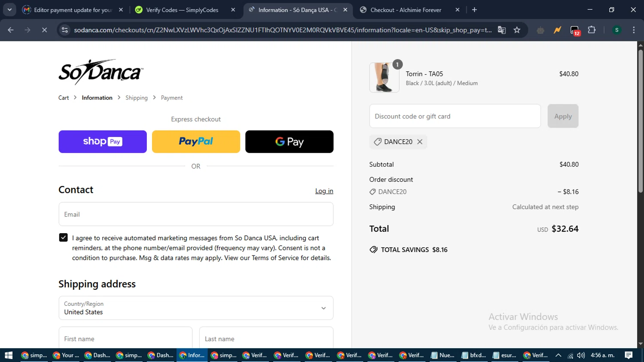Remove the DANCE20 discount tag
The height and width of the screenshot is (362, 644).
pos(420,142)
